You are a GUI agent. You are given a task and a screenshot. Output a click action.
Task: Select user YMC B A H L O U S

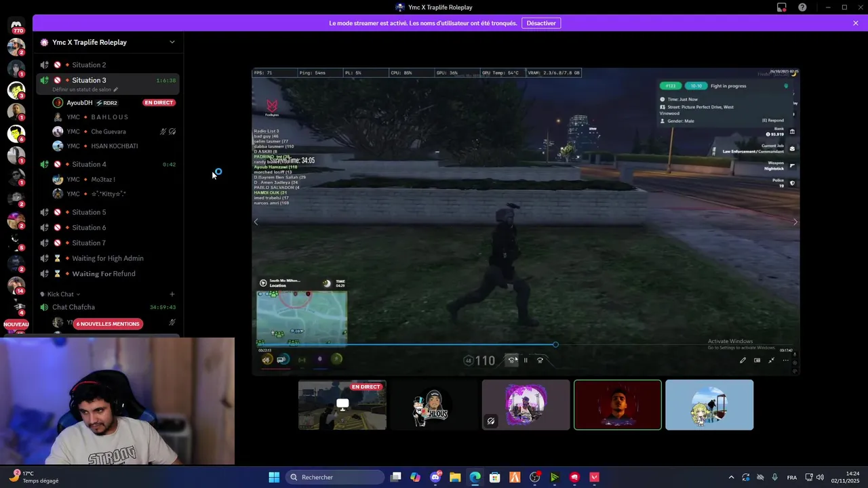pos(114,117)
